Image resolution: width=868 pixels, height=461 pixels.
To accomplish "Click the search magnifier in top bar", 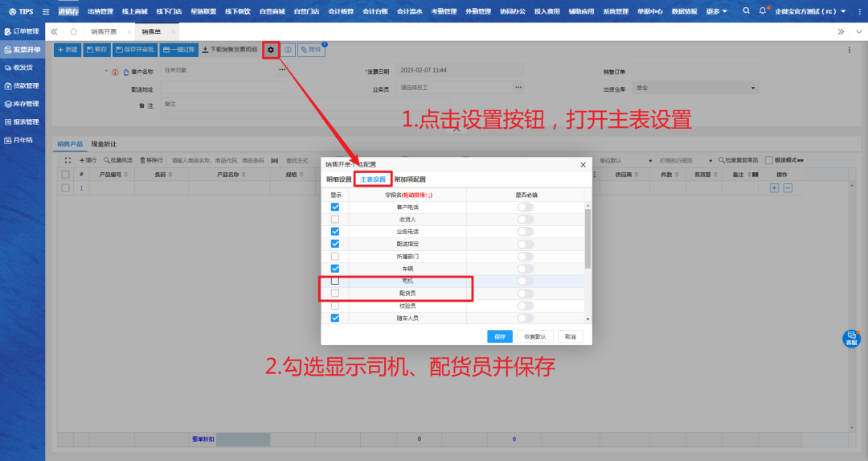I will (x=746, y=11).
